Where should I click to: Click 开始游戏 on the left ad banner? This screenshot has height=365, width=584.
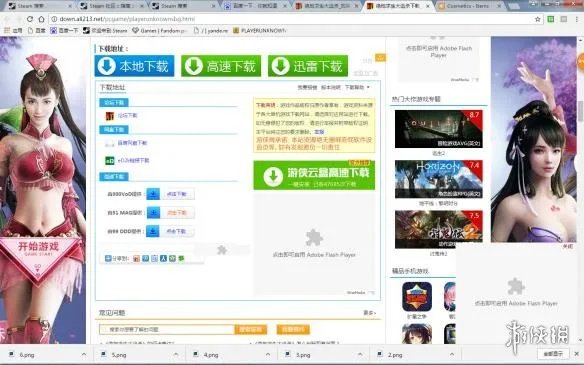38,247
